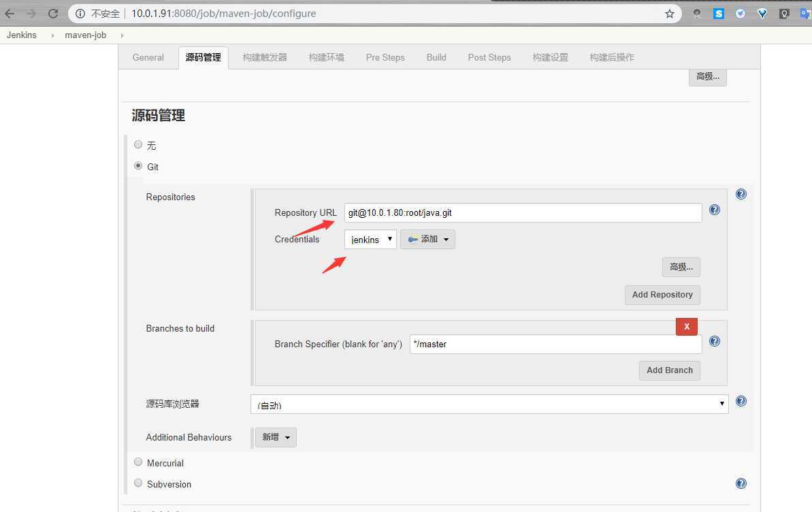Open help for Repository URL field
The height and width of the screenshot is (512, 812).
(x=715, y=209)
